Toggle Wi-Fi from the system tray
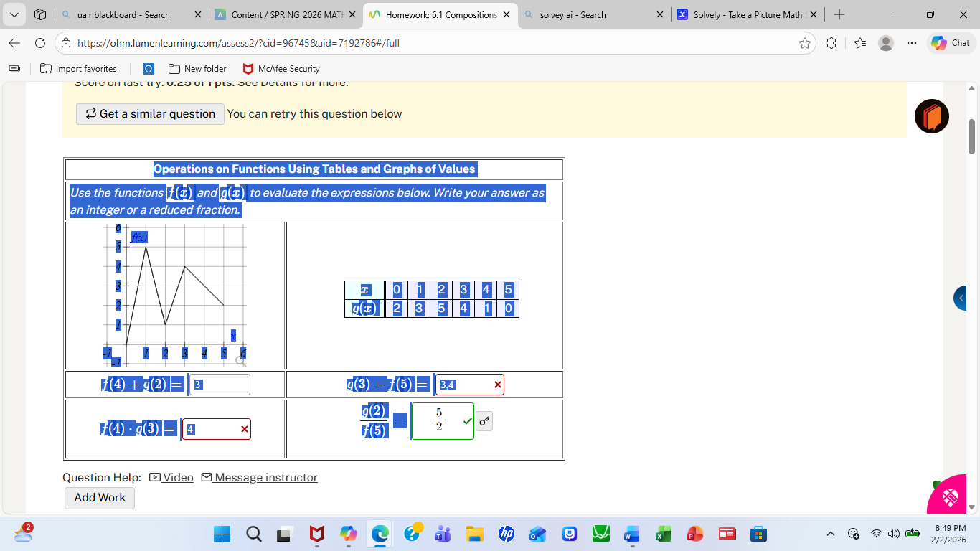The width and height of the screenshot is (980, 551). click(876, 534)
